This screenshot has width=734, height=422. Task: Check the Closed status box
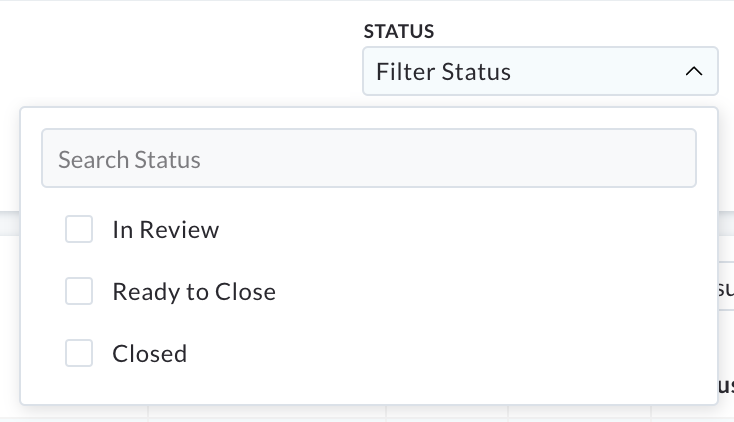tap(79, 353)
